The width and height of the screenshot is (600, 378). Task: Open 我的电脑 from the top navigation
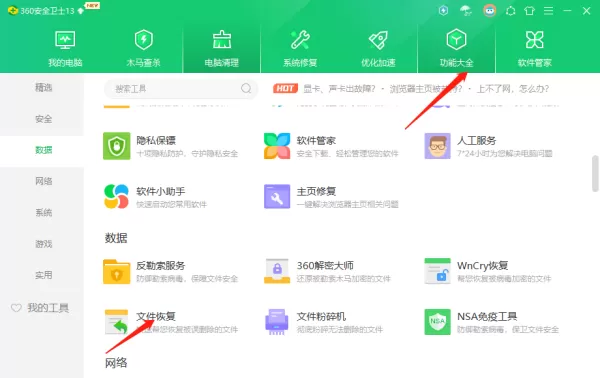65,48
